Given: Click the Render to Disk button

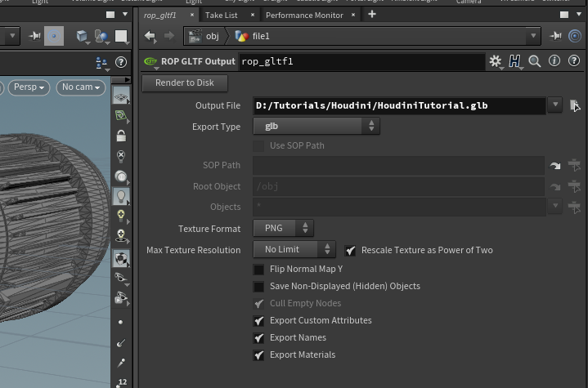Looking at the screenshot, I should coord(185,83).
